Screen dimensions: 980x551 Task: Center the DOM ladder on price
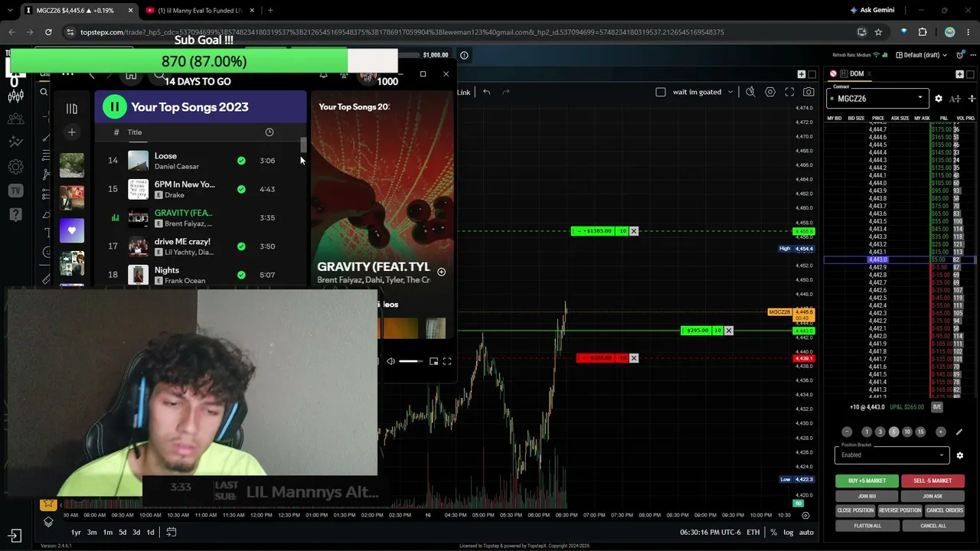tap(972, 99)
